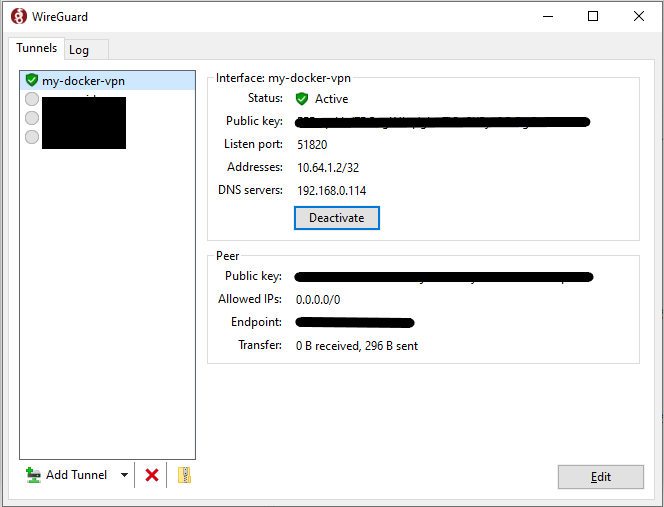Click the redacted interface public key

[443, 122]
